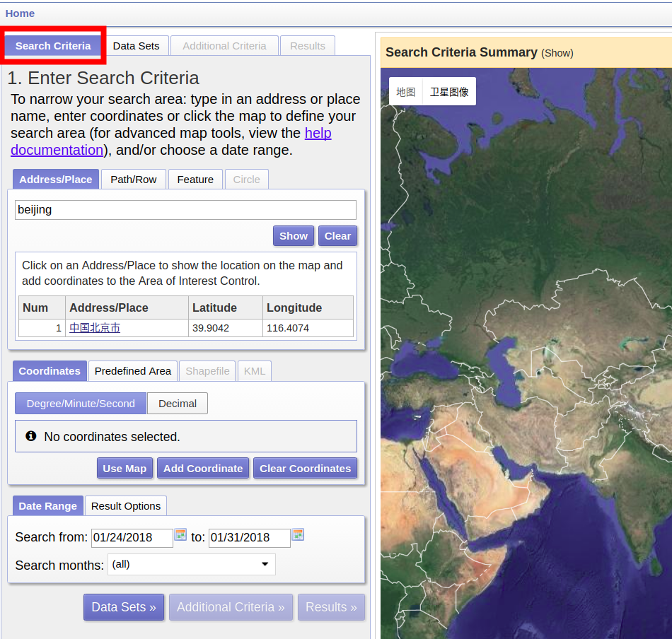672x639 pixels.
Task: Switch map to 卫星图像 satellite view
Action: point(449,92)
